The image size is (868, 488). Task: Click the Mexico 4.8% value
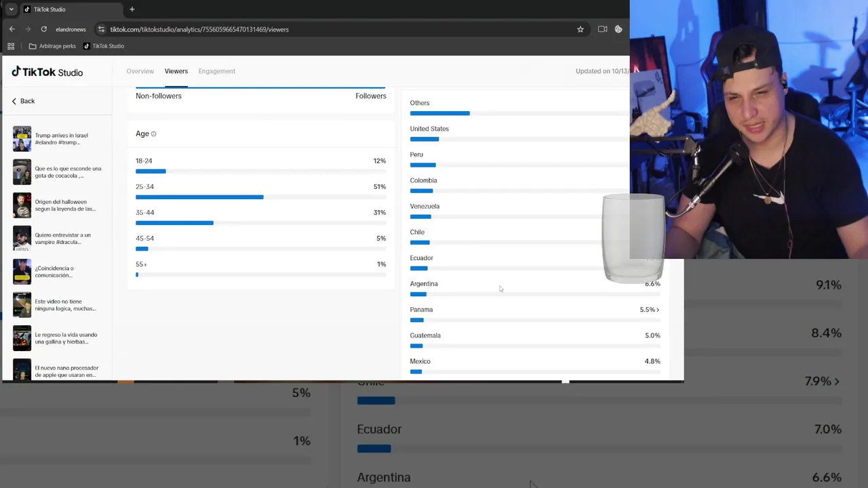point(652,361)
